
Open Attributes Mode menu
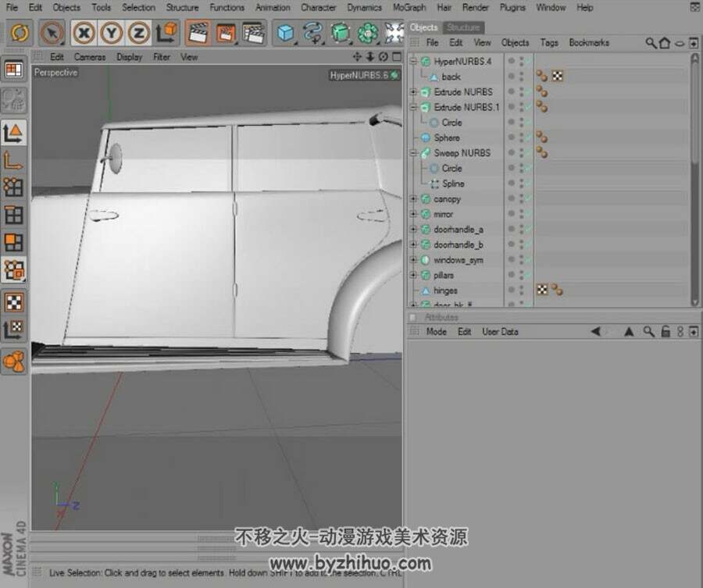[x=436, y=332]
